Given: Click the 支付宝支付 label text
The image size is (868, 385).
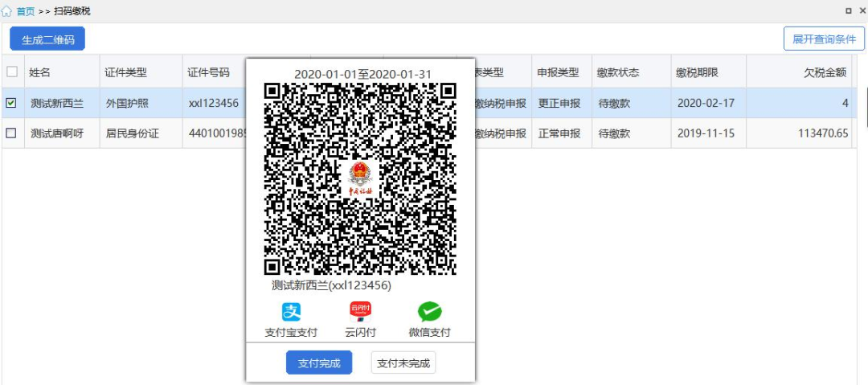Looking at the screenshot, I should [291, 333].
